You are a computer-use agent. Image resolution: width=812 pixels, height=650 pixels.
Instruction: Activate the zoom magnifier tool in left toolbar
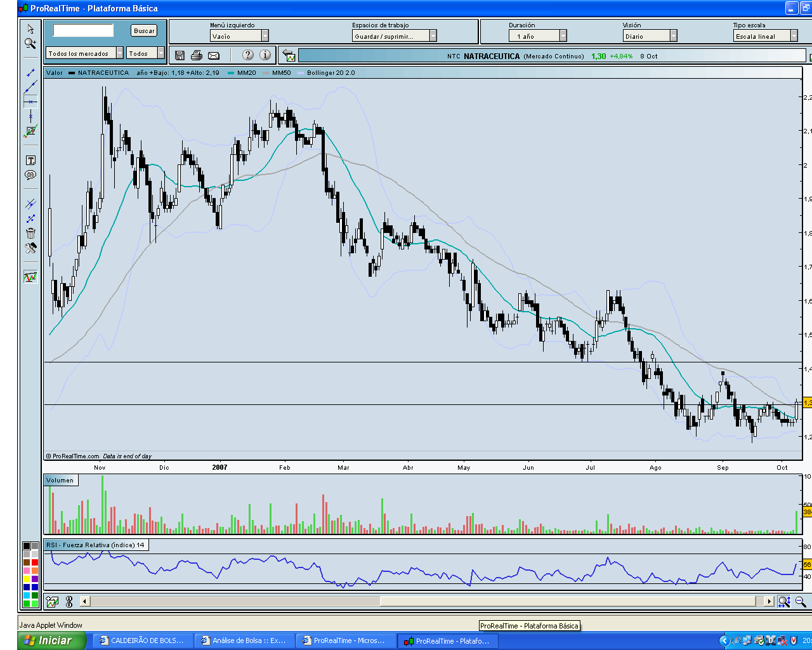pyautogui.click(x=30, y=43)
